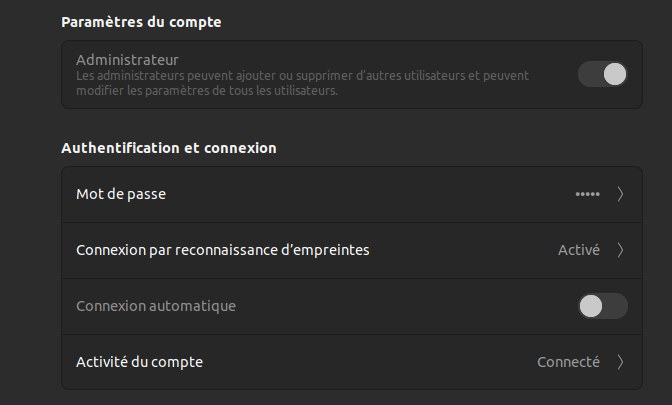Click the knob of the Connexion automatique switch

point(591,306)
